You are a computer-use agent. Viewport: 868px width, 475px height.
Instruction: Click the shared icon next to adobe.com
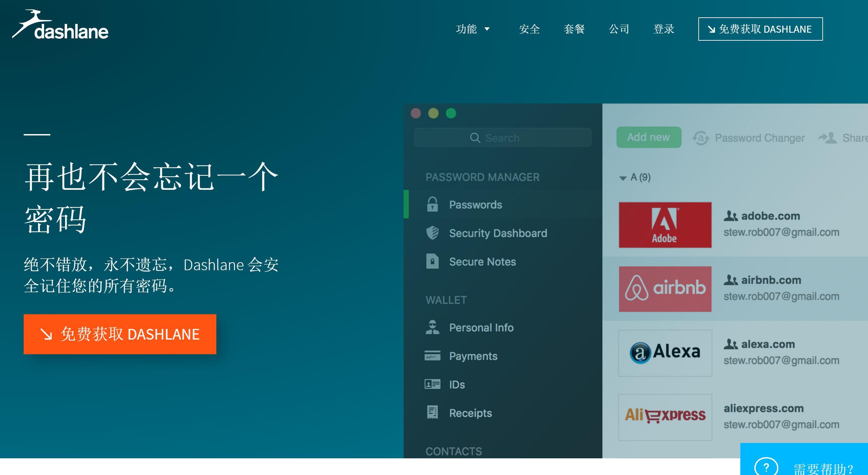click(731, 216)
